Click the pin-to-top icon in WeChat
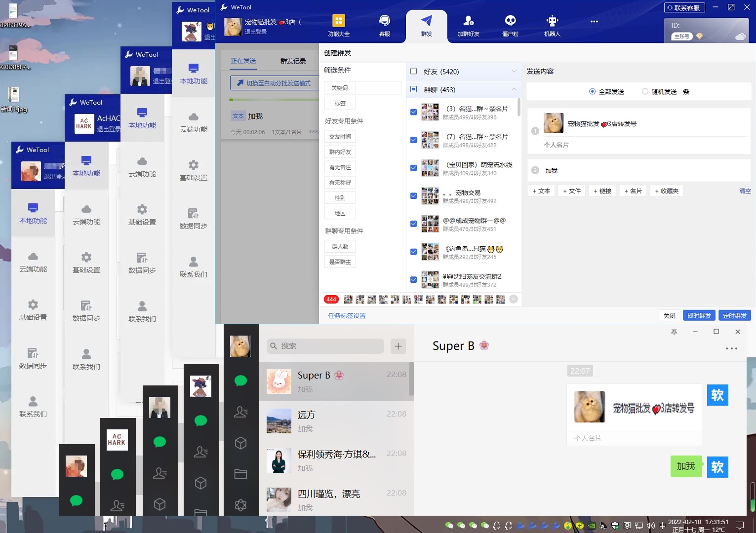 (x=674, y=332)
